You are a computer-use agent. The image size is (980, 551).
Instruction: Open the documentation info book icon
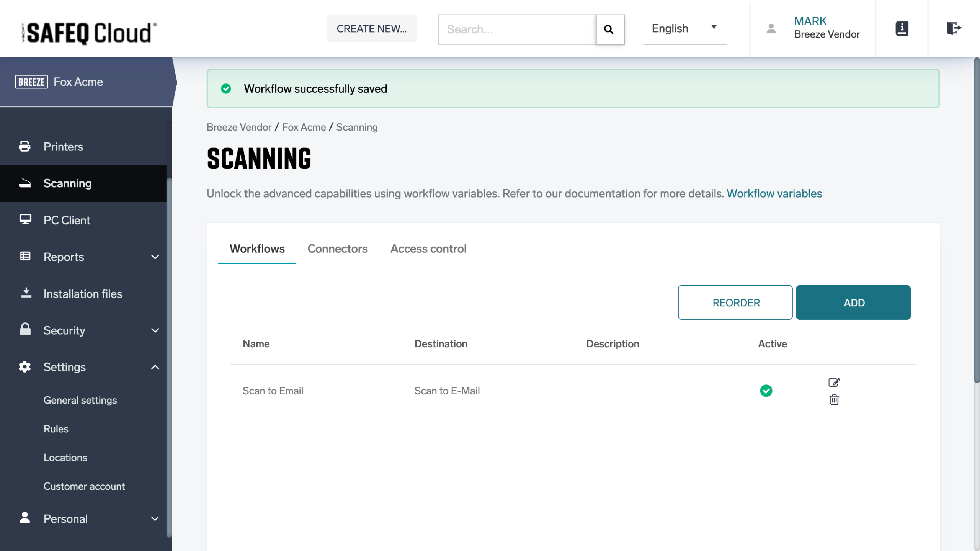coord(902,29)
